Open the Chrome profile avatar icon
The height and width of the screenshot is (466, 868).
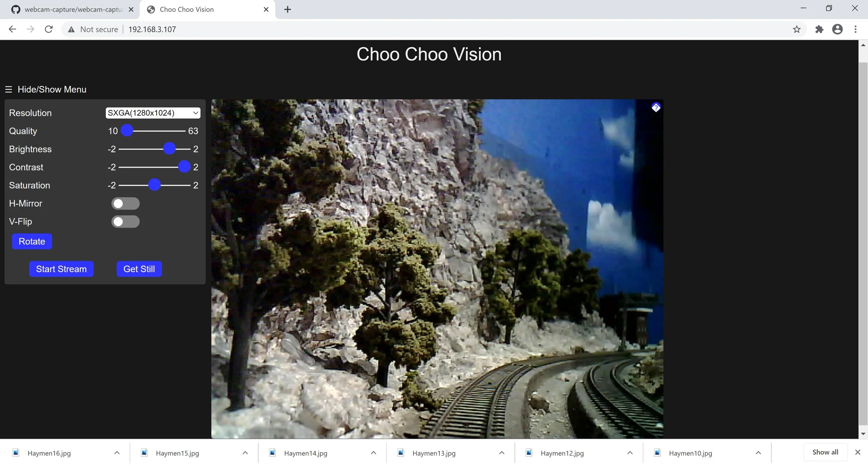pyautogui.click(x=837, y=29)
